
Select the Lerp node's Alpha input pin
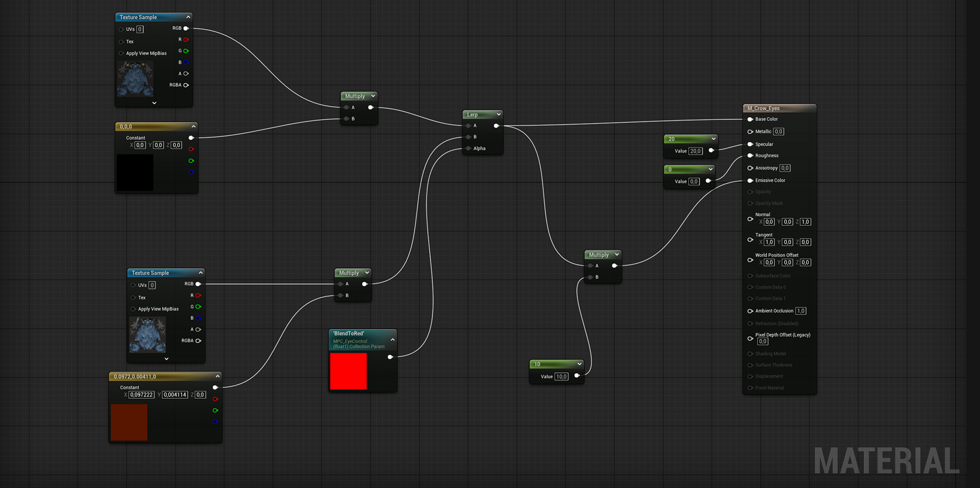[468, 148]
